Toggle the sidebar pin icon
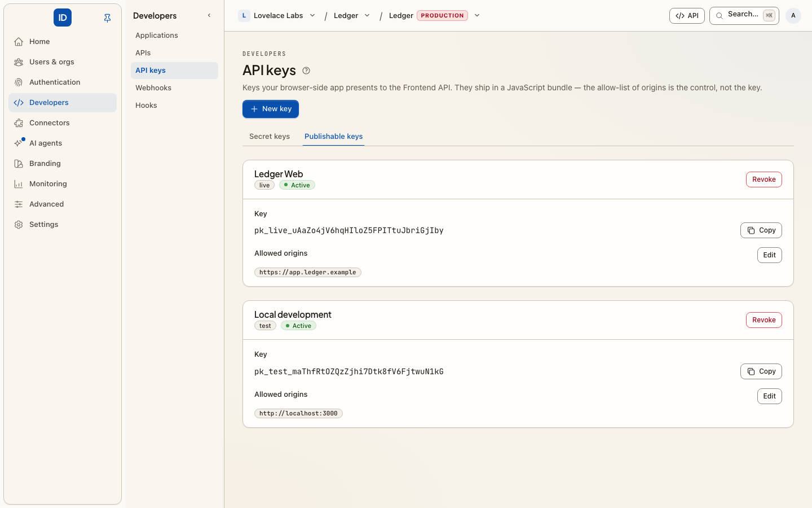The width and height of the screenshot is (812, 508). click(x=107, y=18)
